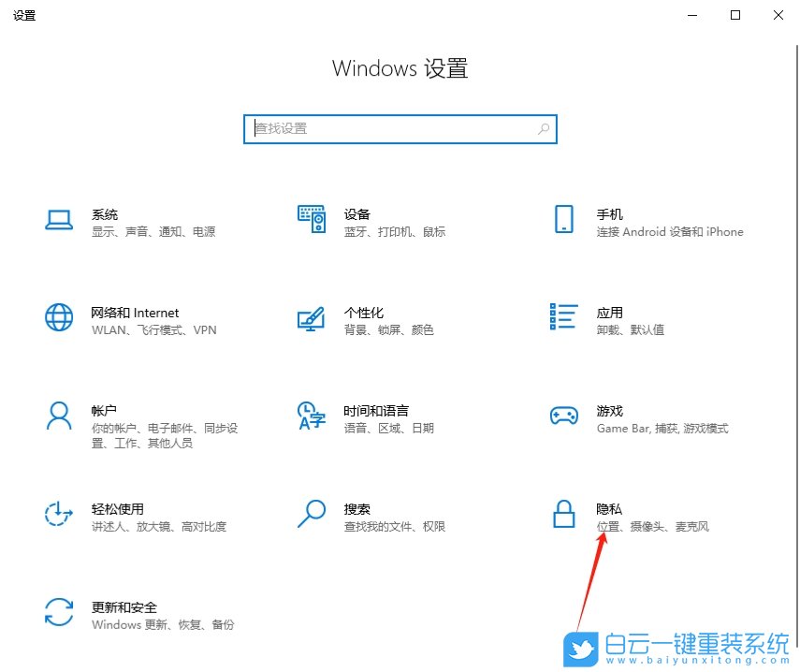Image resolution: width=800 pixels, height=672 pixels.
Task: Open 个性化 (Personalization) icon
Action: 311,316
